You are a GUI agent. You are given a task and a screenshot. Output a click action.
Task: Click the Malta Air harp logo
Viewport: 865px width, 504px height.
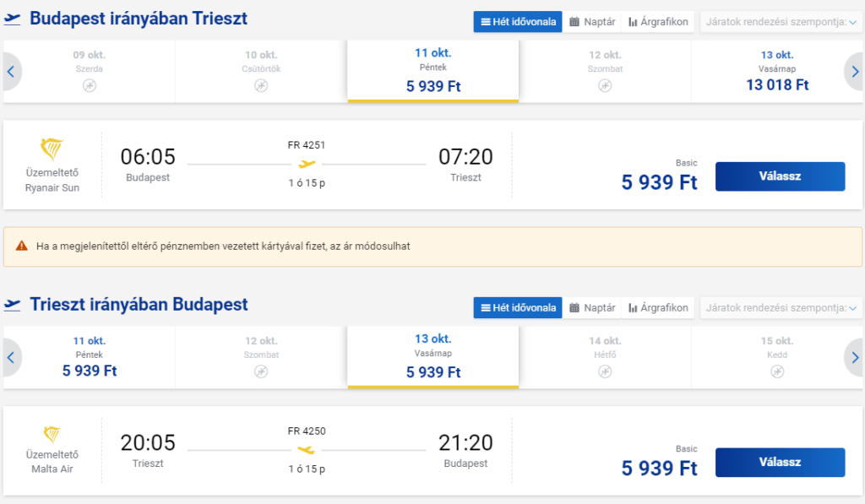(52, 435)
